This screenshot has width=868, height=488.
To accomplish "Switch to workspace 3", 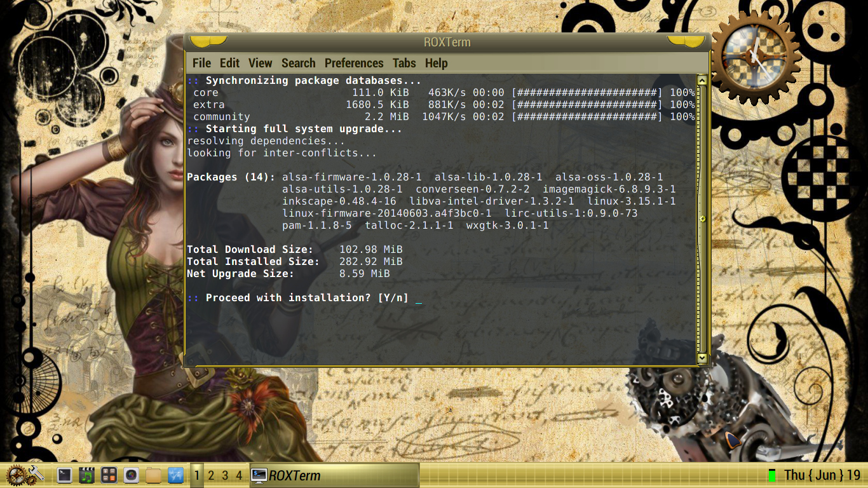I will coord(225,475).
